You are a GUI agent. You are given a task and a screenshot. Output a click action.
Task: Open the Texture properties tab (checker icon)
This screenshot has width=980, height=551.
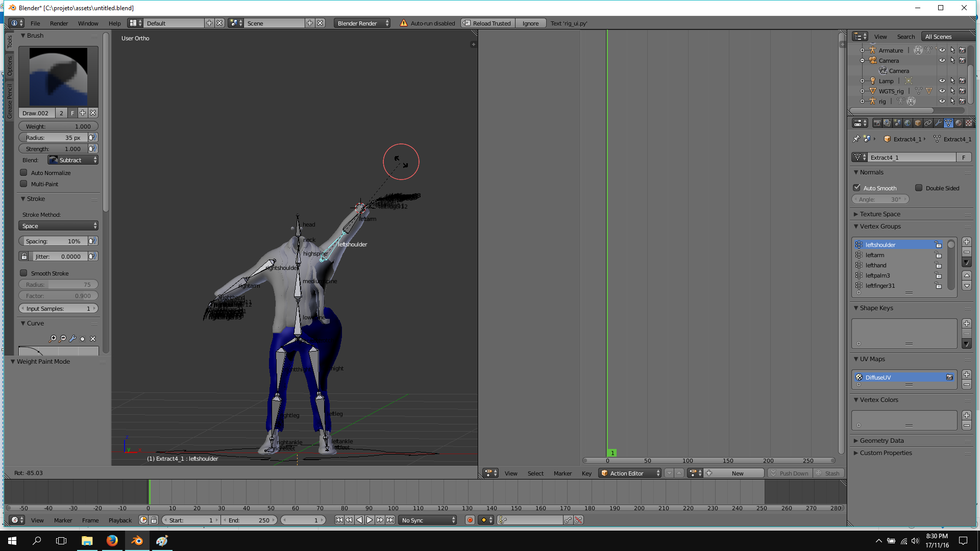coord(969,123)
